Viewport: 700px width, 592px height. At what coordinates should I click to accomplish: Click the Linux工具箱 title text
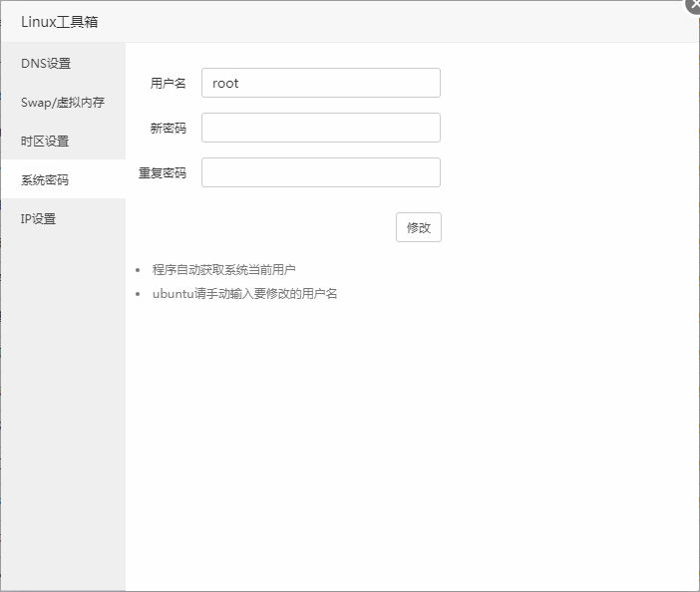click(60, 21)
